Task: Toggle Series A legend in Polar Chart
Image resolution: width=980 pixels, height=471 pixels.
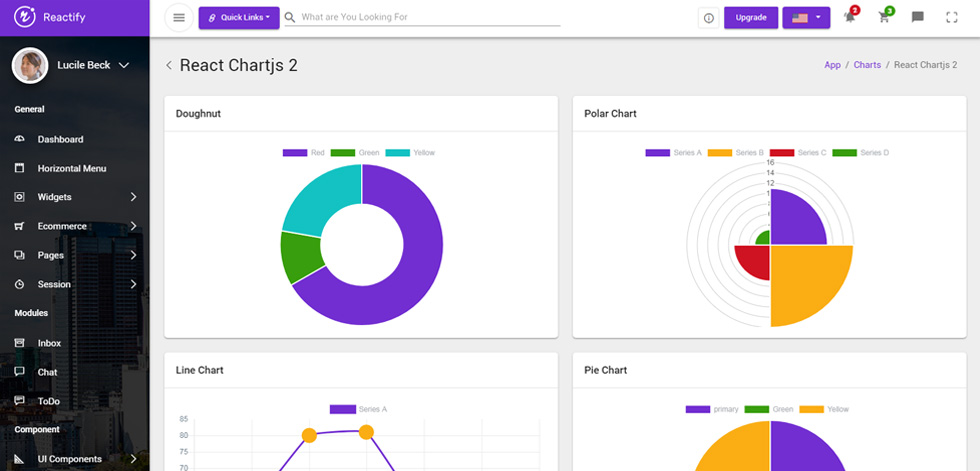Action: (x=674, y=152)
